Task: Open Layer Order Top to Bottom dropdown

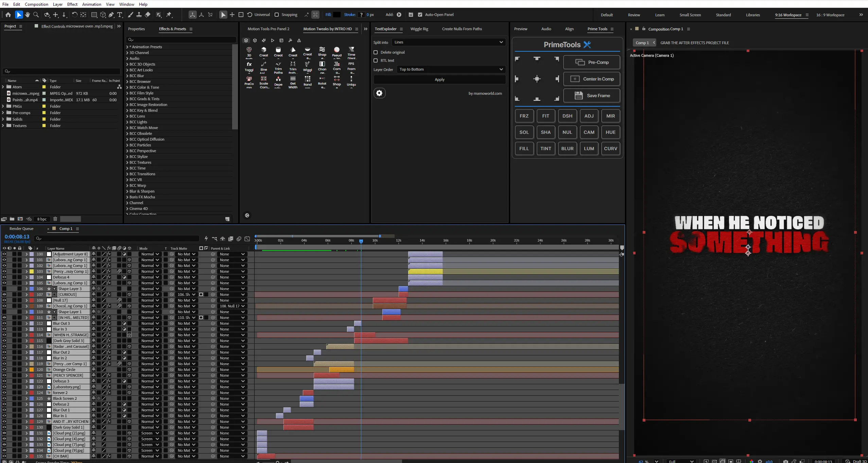Action: (451, 69)
